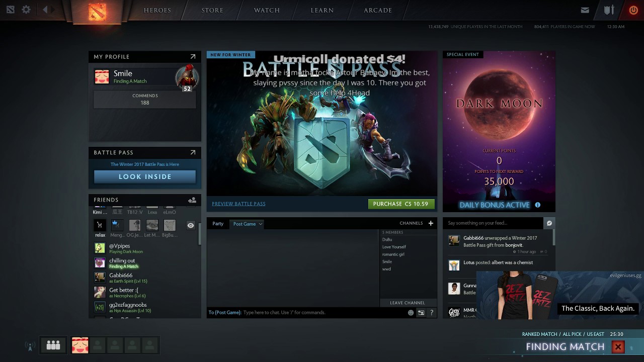The height and width of the screenshot is (362, 644).
Task: Click the pop-out chat window icon
Action: 421,313
